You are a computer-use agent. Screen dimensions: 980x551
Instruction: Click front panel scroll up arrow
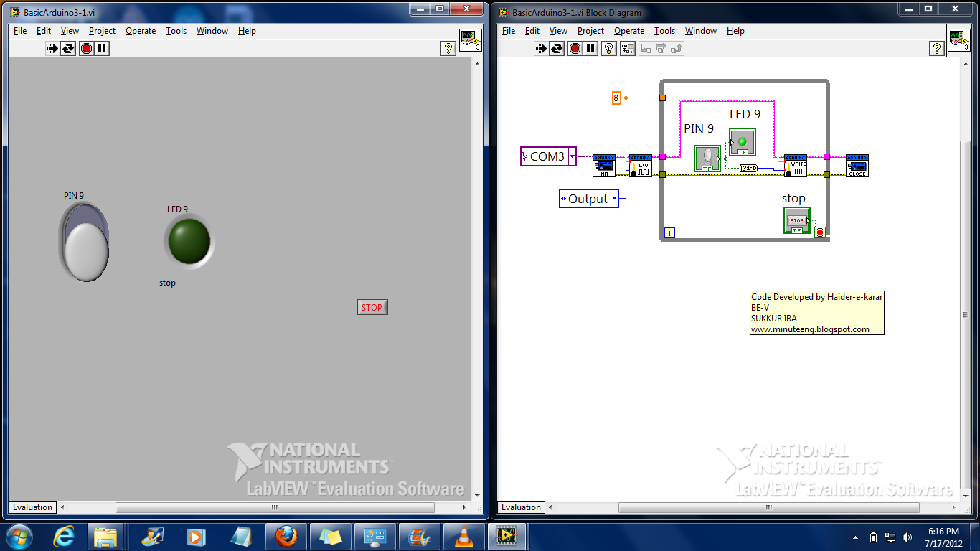point(476,64)
